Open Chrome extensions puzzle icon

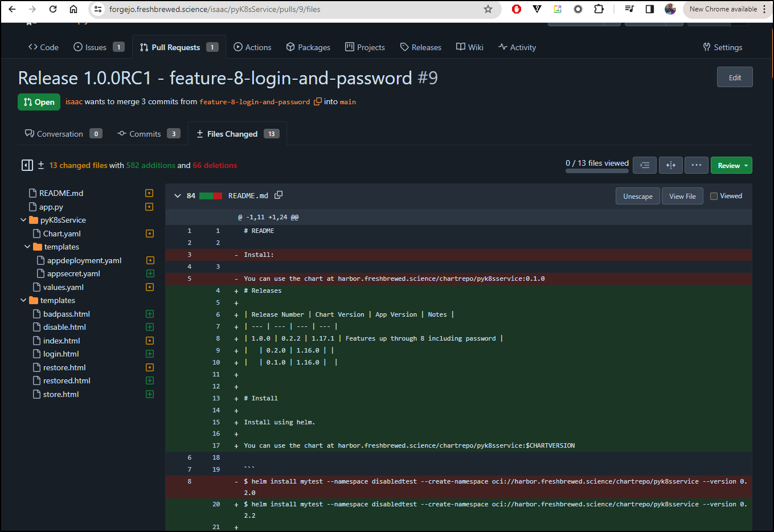(x=599, y=9)
